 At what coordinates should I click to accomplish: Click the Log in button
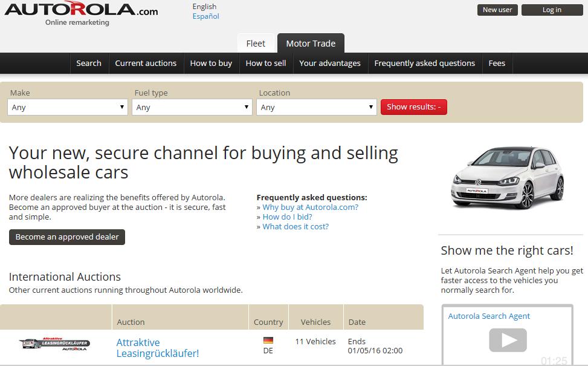click(x=552, y=10)
